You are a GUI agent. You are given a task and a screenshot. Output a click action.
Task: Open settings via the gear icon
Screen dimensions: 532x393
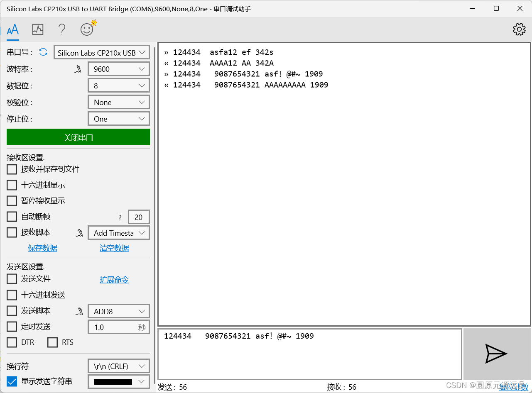point(519,29)
